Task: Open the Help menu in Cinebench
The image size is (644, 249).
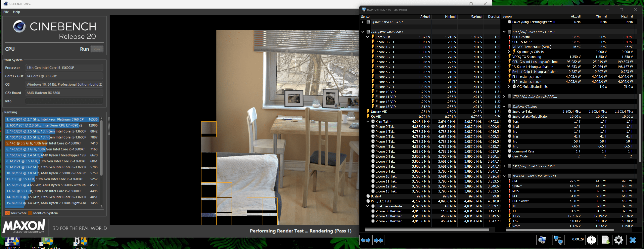Action: click(x=17, y=12)
